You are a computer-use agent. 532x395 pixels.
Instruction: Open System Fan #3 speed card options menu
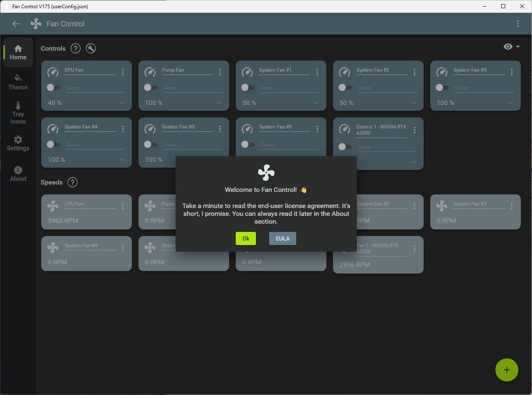point(512,206)
